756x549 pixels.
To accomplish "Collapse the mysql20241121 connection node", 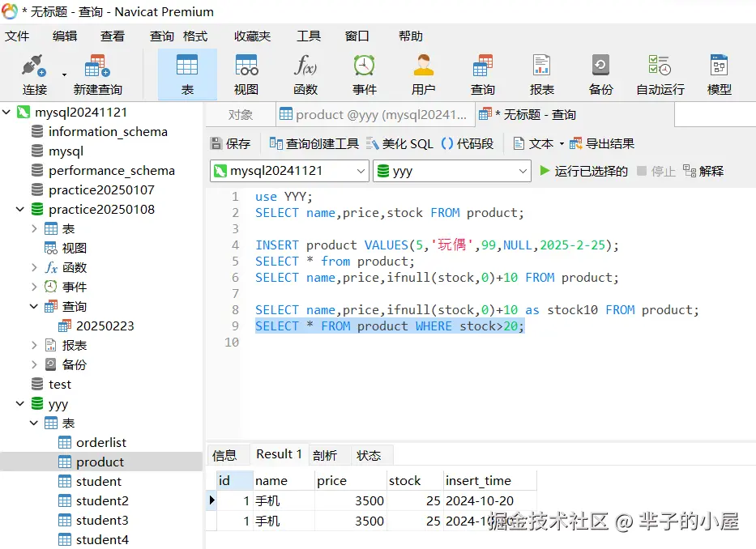I will coord(6,113).
